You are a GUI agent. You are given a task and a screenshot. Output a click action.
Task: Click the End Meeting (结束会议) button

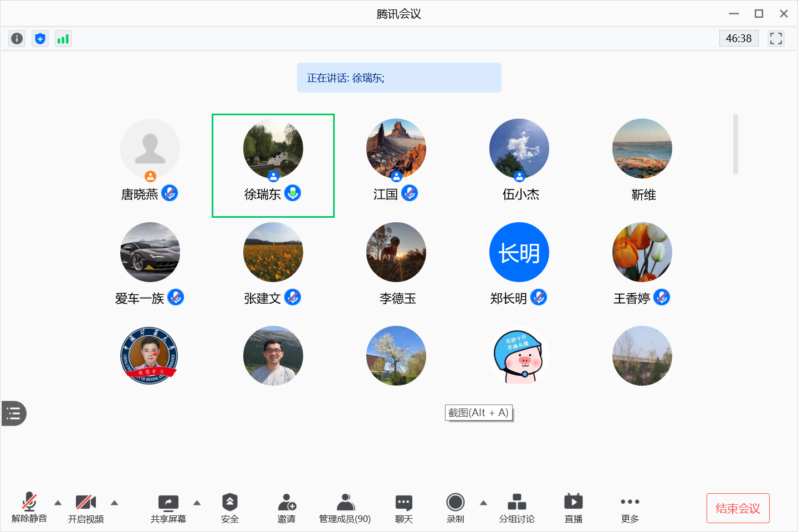pos(738,508)
